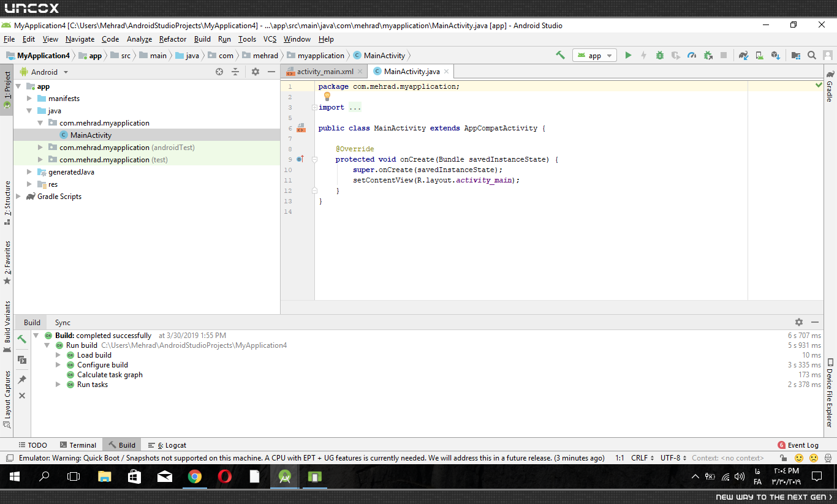Click the MainActivity breadcrumb in navigation bar

click(x=379, y=55)
